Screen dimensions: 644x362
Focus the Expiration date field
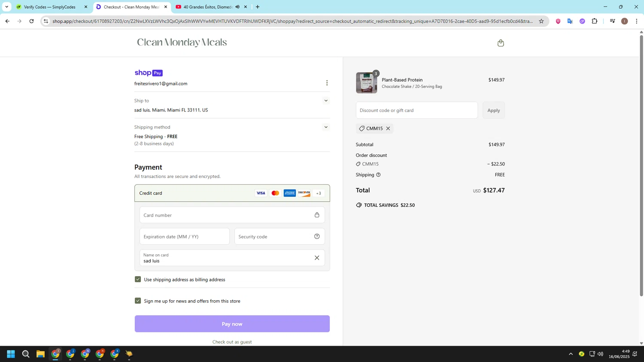point(185,236)
